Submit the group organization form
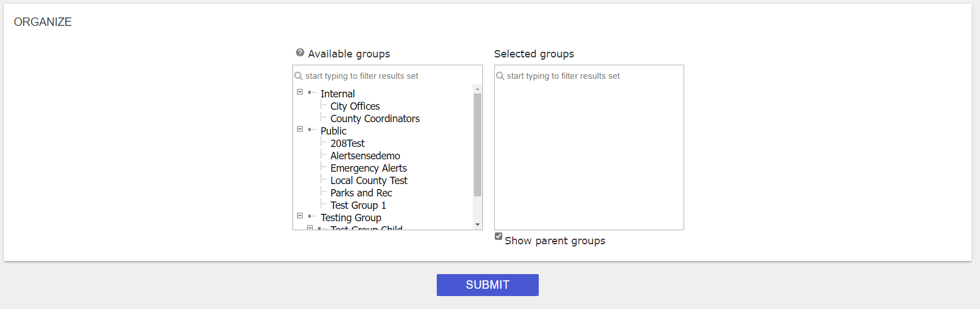Screen dimensions: 980x309 pos(487,285)
